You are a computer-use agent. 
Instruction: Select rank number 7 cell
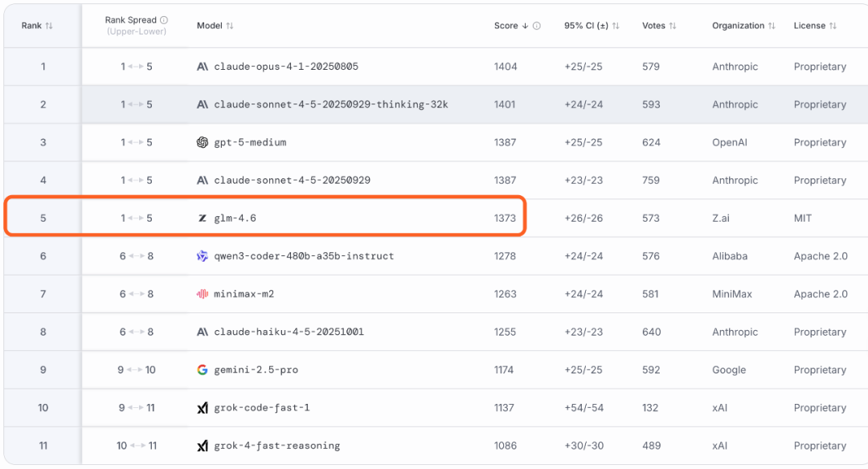pos(43,294)
